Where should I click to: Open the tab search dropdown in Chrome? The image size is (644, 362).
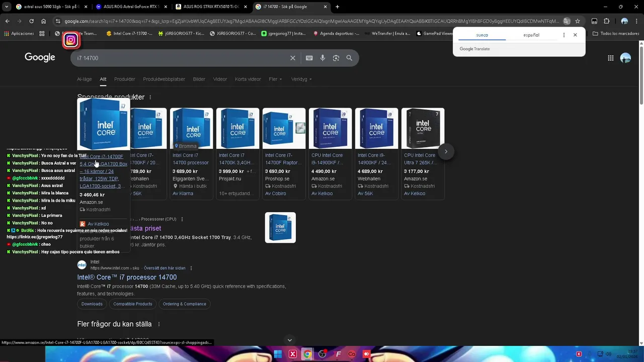pos(7,7)
